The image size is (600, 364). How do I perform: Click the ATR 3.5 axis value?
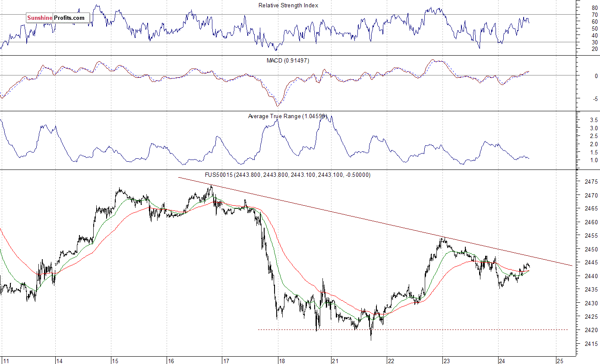click(594, 120)
